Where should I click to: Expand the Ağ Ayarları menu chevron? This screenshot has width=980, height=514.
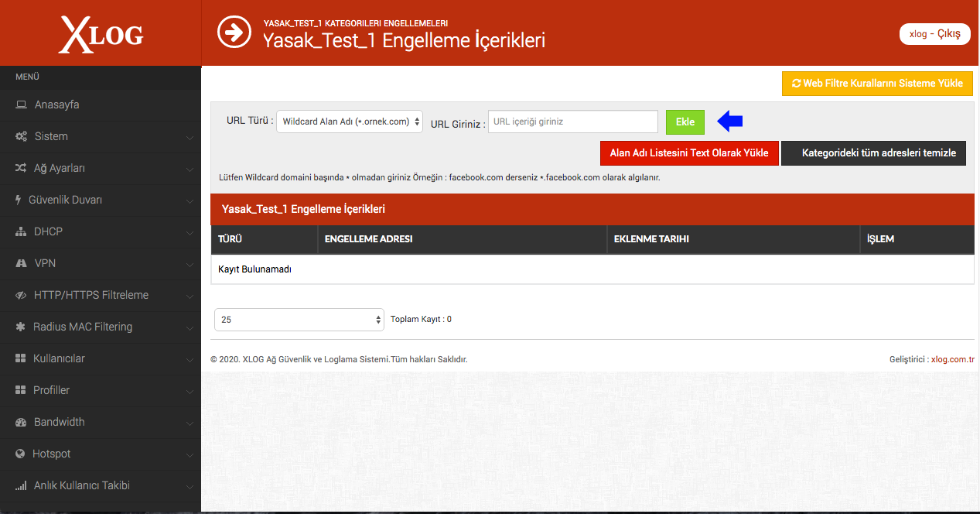(190, 170)
